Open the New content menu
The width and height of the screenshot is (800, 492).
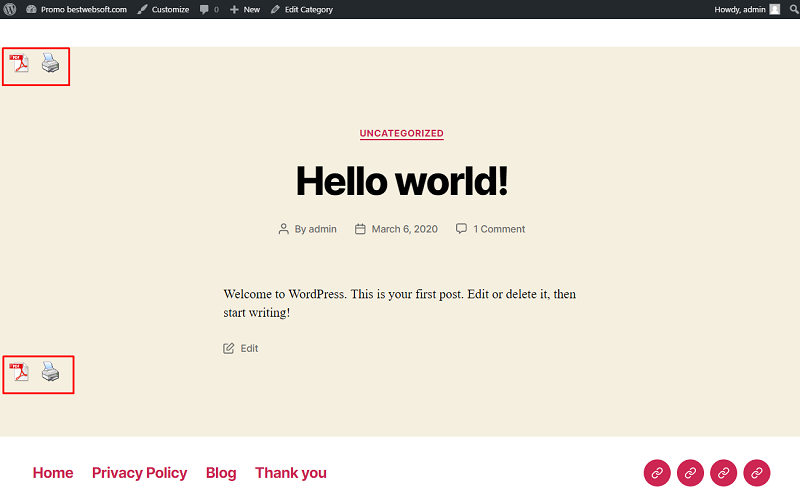click(245, 9)
